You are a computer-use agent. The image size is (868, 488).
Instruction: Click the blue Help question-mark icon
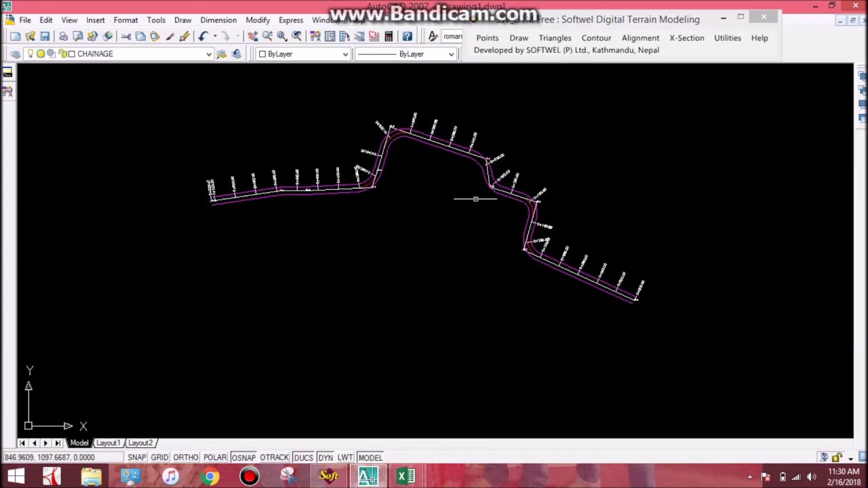point(407,36)
